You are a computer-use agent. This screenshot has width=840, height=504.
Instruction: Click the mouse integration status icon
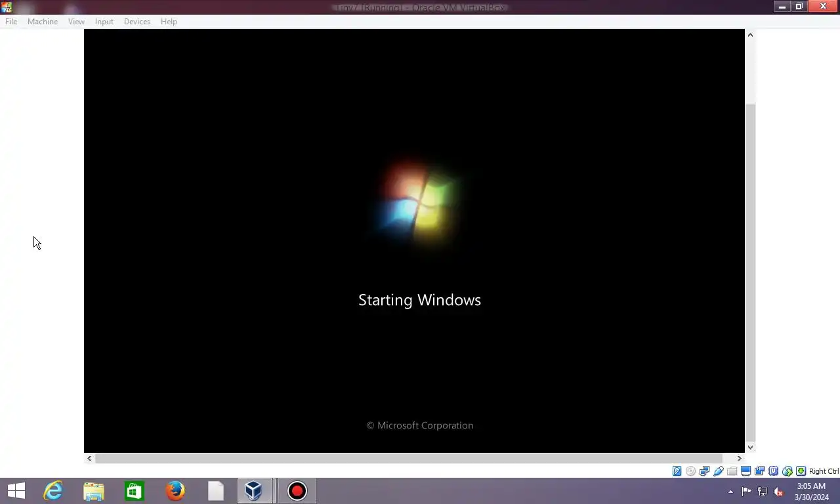[787, 471]
